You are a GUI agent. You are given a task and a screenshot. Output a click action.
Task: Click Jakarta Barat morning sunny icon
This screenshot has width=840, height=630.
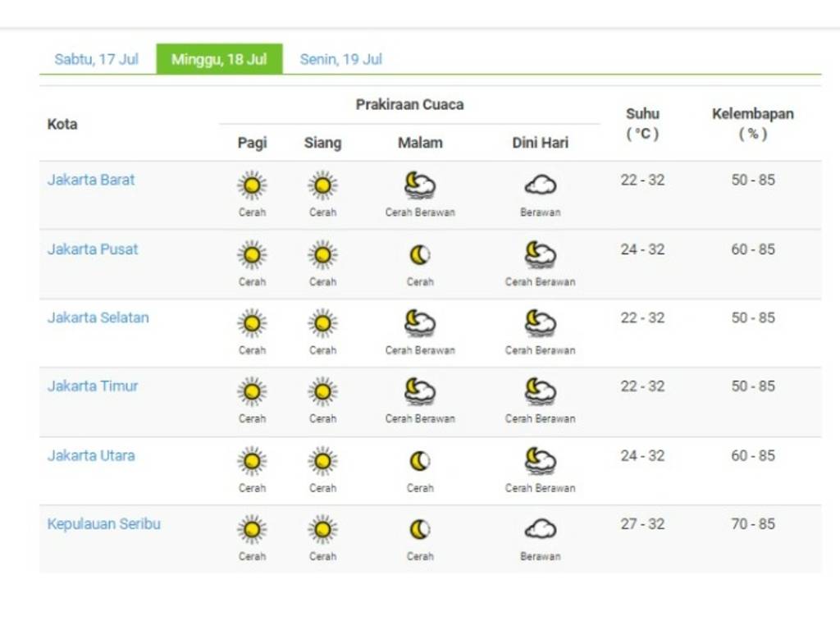[x=252, y=186]
